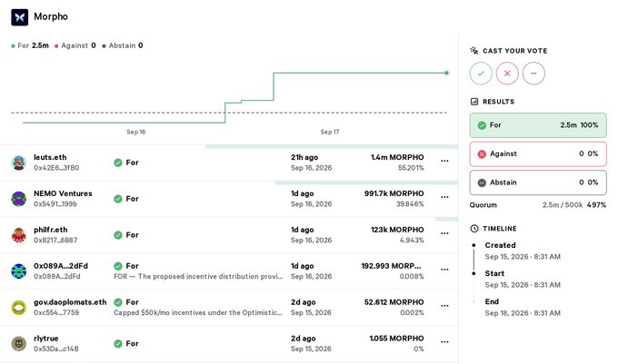Click the Quorum 497% value

[x=596, y=205]
